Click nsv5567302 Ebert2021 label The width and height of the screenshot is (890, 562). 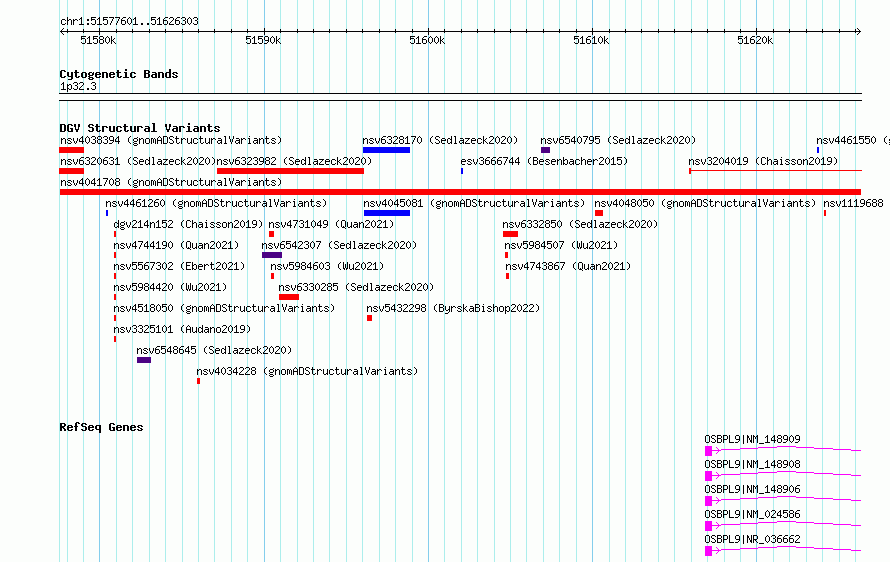[179, 266]
